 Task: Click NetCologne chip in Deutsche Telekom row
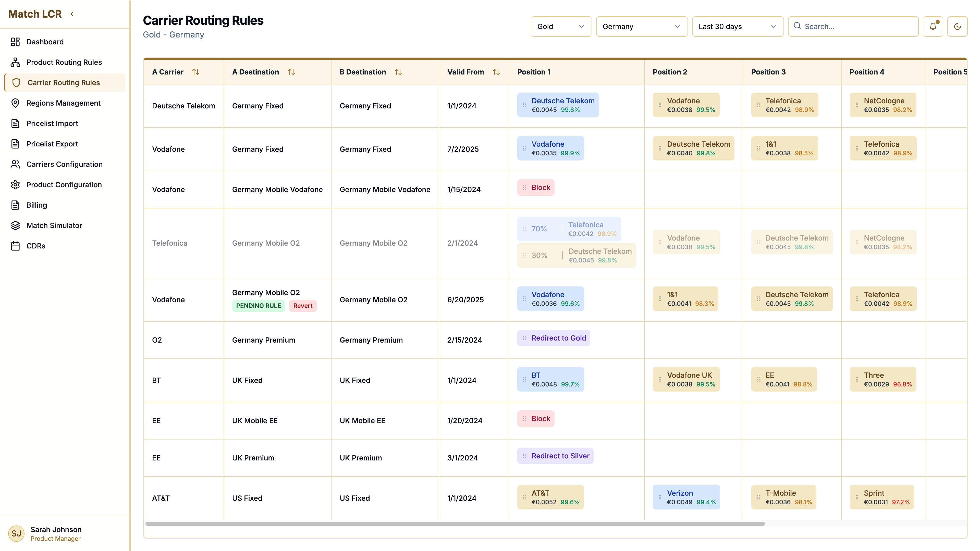point(883,105)
